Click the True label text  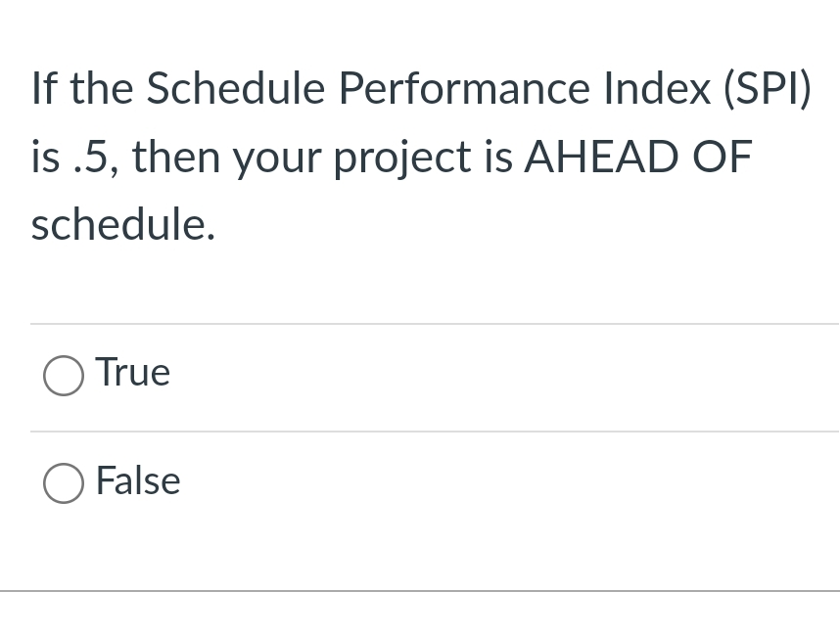(132, 373)
